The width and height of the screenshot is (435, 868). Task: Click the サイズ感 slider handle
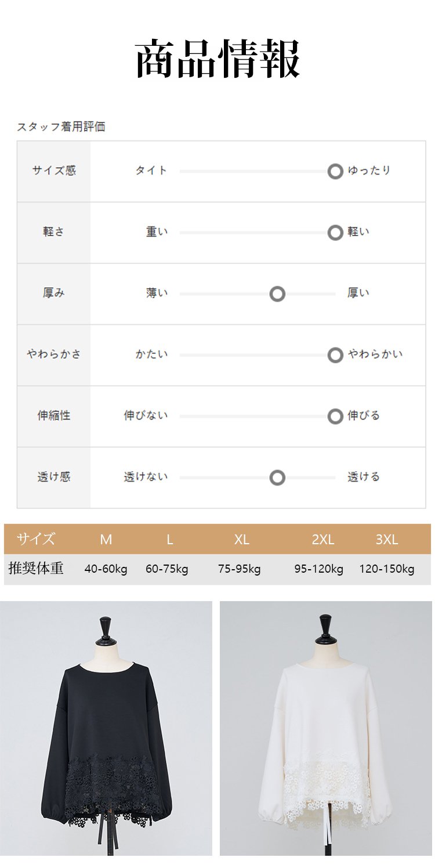[335, 172]
